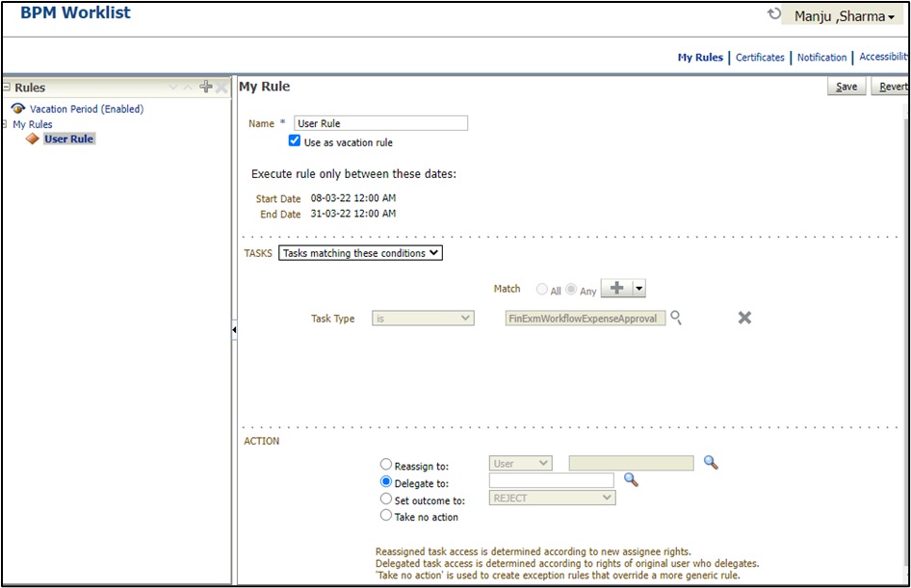This screenshot has width=911, height=588.
Task: Click the rule Name input field
Action: [380, 123]
